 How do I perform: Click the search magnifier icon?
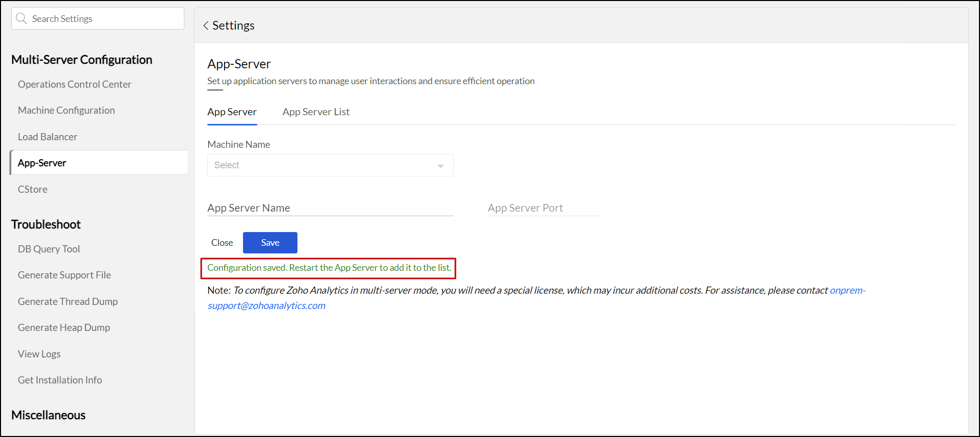[21, 19]
